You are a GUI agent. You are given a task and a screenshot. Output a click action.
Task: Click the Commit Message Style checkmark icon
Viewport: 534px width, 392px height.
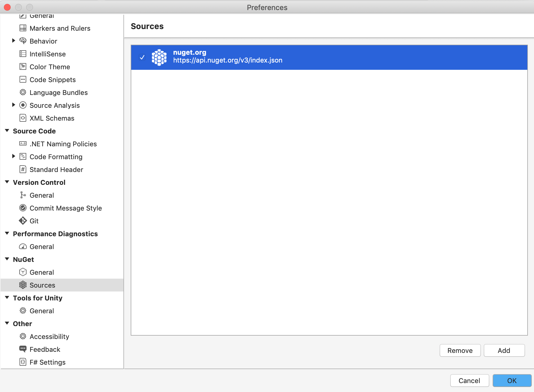[23, 208]
